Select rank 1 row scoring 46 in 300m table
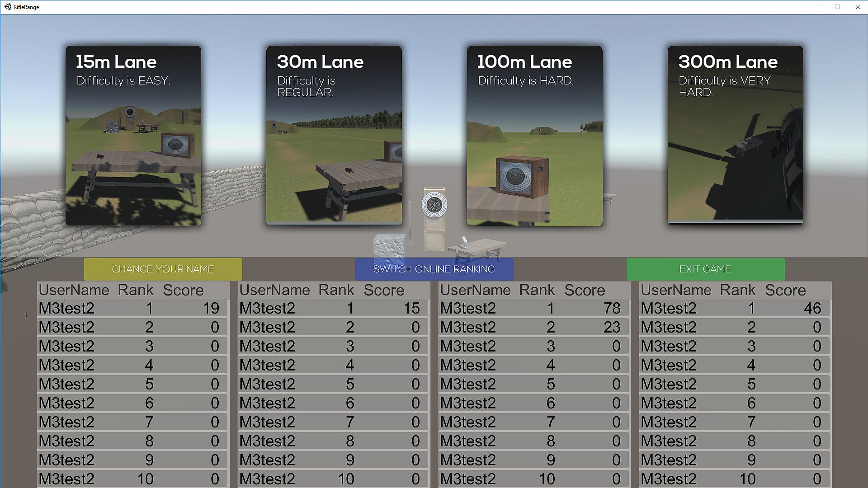 pyautogui.click(x=735, y=308)
